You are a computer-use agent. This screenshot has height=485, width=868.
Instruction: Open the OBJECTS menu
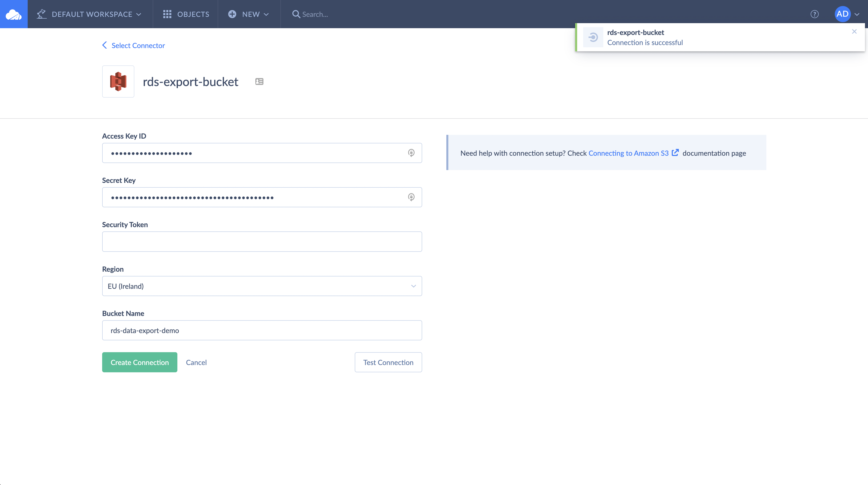[186, 14]
